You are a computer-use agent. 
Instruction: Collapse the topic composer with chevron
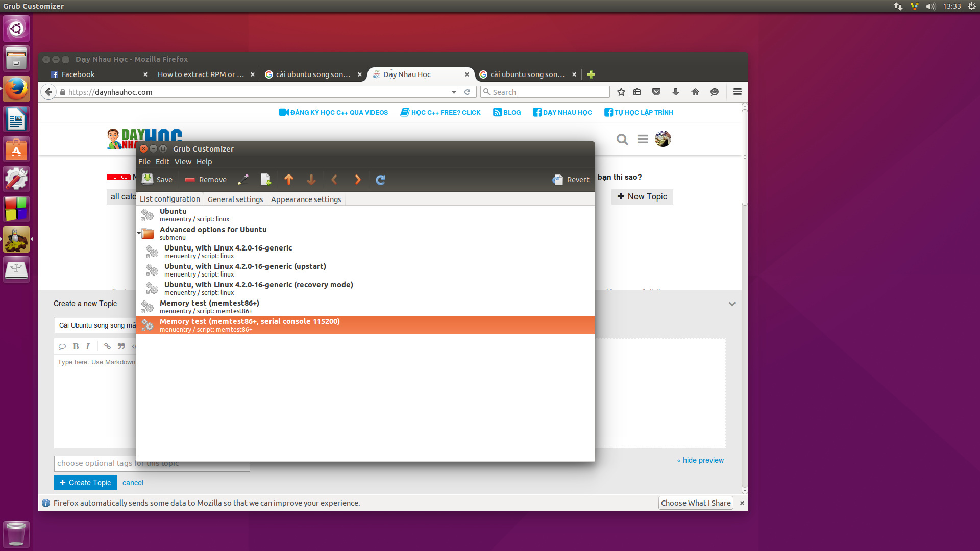click(732, 304)
